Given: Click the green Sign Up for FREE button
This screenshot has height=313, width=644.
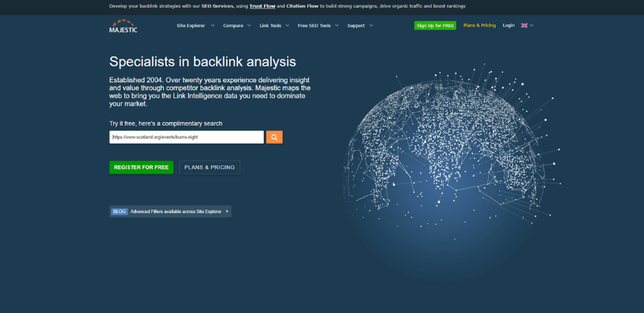Looking at the screenshot, I should [x=434, y=26].
